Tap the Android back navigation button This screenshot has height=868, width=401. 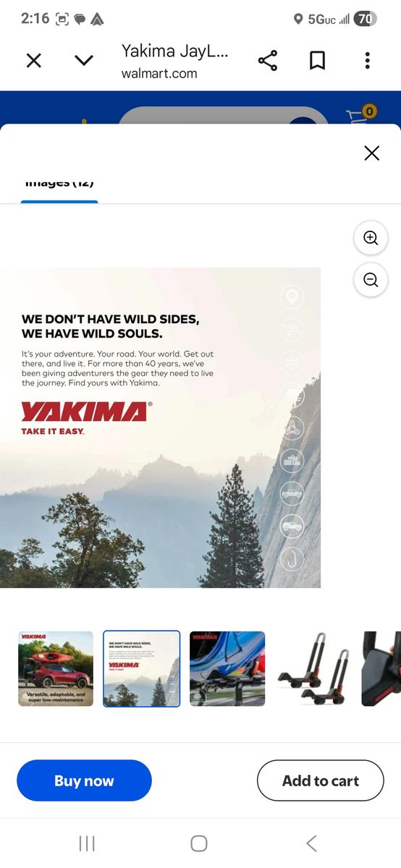click(x=311, y=843)
